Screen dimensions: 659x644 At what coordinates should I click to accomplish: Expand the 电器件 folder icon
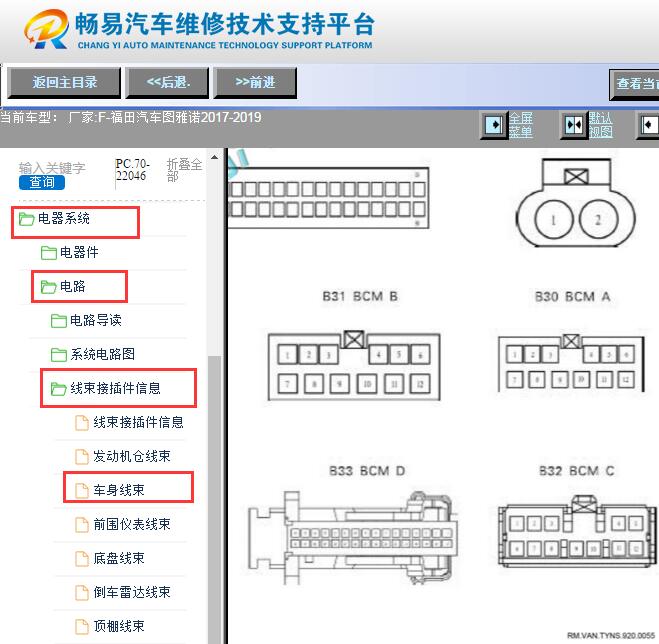[49, 253]
